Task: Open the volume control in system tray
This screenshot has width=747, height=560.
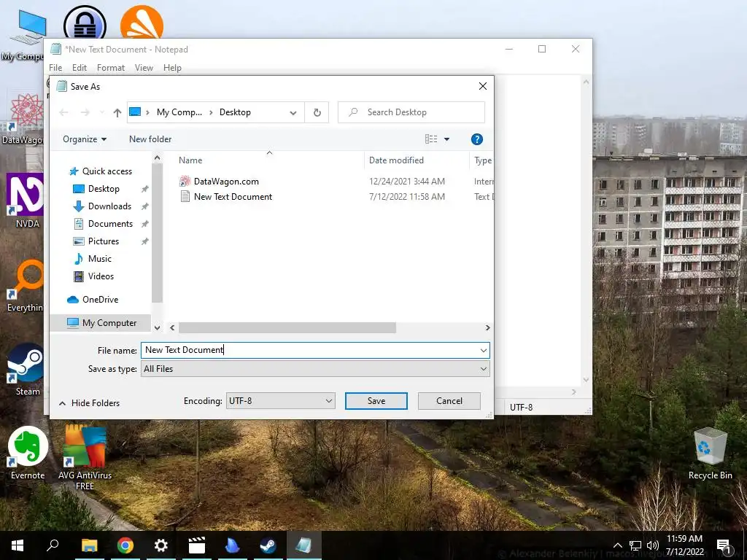Action: (x=652, y=545)
